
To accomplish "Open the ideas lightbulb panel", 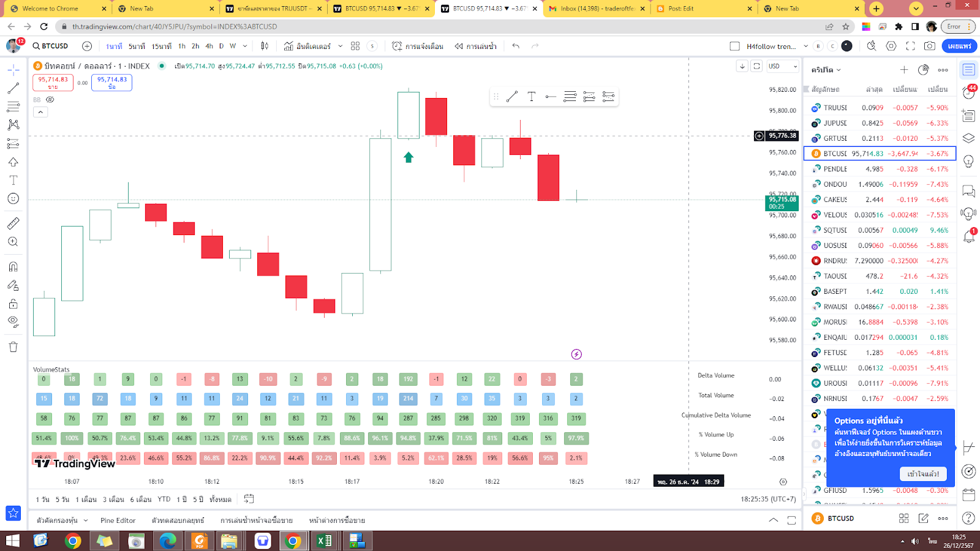I will pos(968,161).
